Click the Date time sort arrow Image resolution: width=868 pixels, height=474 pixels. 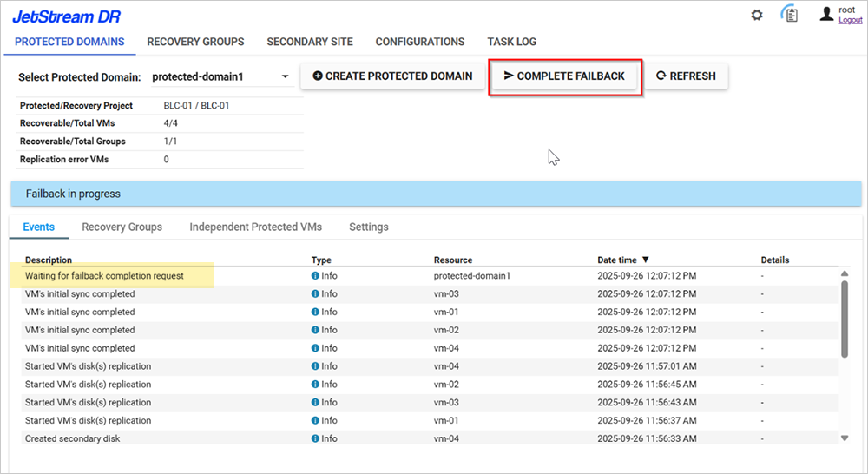point(646,260)
